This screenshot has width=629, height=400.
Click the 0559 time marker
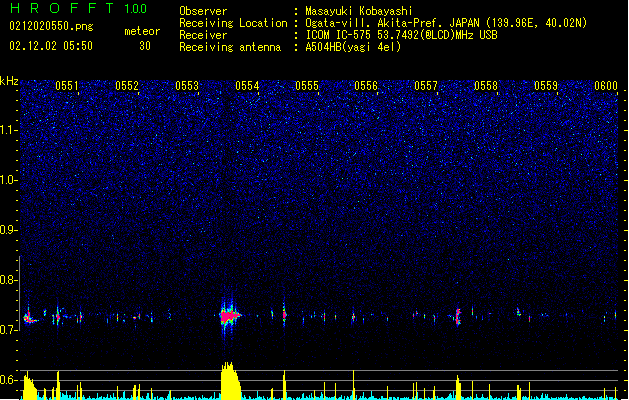pyautogui.click(x=546, y=86)
